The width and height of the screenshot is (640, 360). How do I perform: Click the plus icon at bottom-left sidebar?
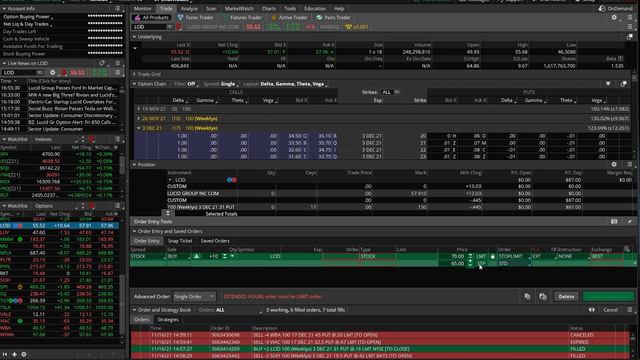[x=14, y=354]
